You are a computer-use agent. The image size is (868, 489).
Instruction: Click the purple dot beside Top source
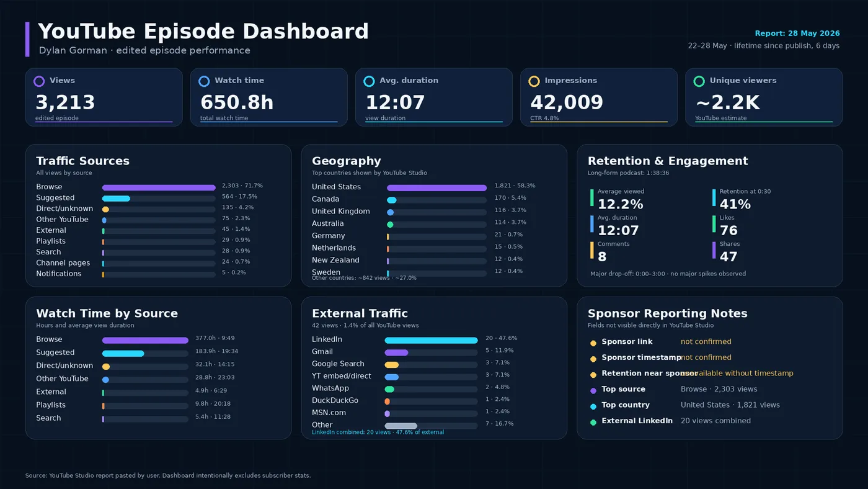tap(593, 390)
